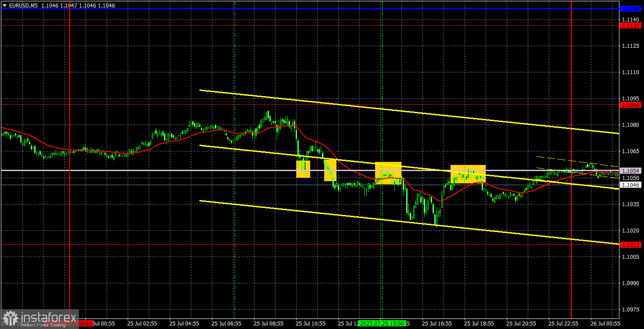
Task: Open the chart menu triangle beside EURUSD,M5
Action: [x=5, y=5]
